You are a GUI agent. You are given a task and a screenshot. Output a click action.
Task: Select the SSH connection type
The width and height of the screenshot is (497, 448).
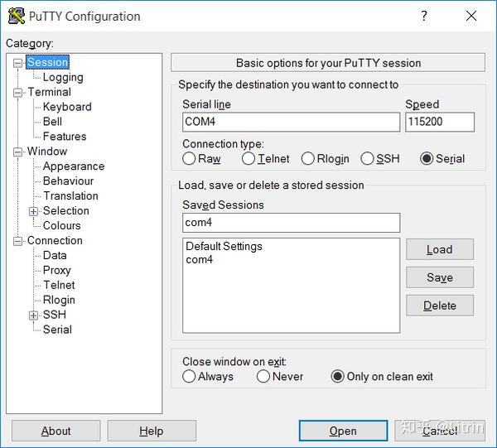[369, 159]
